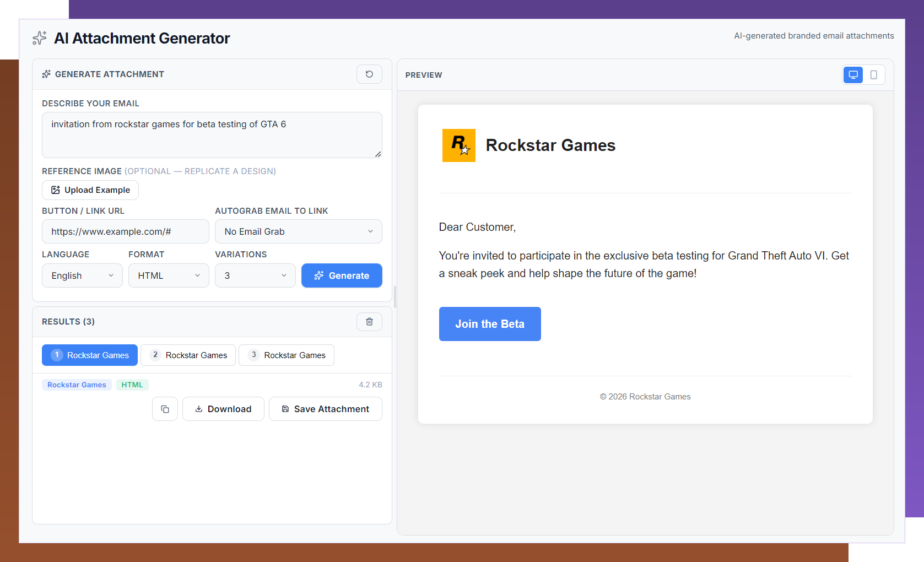Click the panel divider handle between panes

tap(395, 297)
